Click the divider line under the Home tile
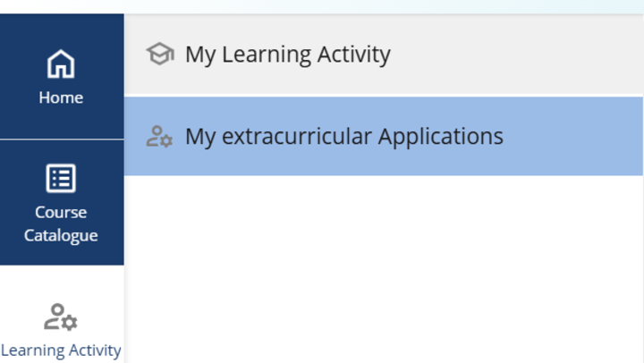 point(62,139)
